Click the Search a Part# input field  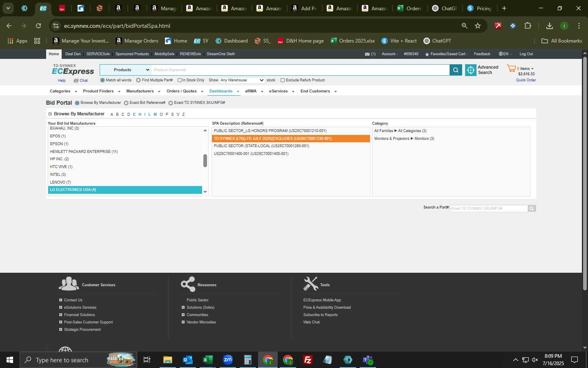click(489, 209)
